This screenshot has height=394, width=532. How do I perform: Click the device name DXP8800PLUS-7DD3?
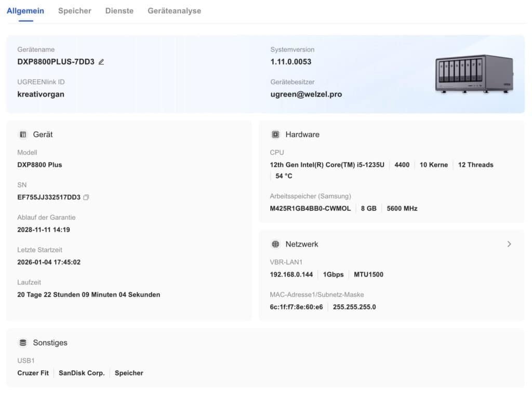pos(56,62)
